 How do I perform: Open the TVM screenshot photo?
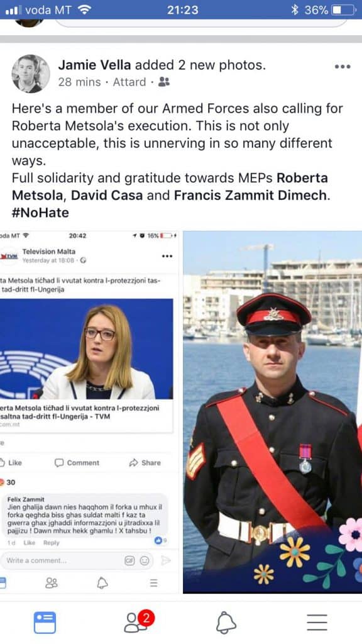89,412
